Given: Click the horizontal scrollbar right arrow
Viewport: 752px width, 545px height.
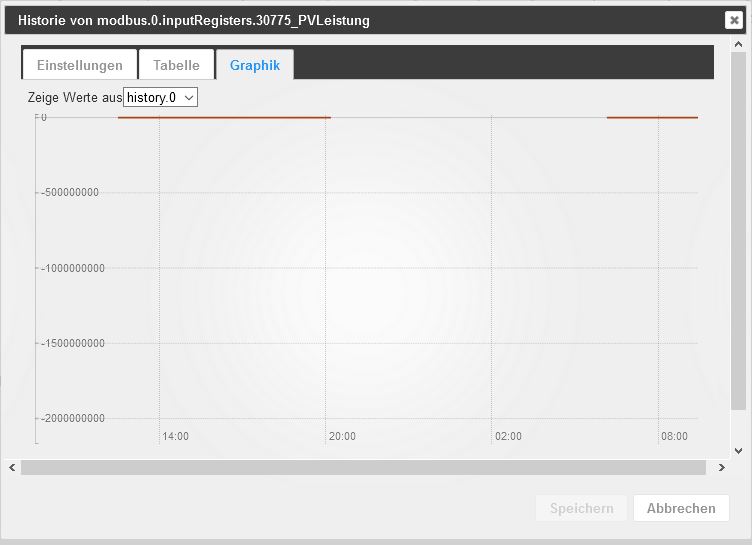Looking at the screenshot, I should (721, 467).
